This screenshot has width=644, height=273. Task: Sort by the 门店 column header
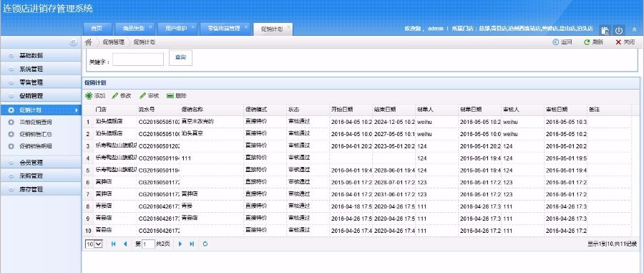115,110
